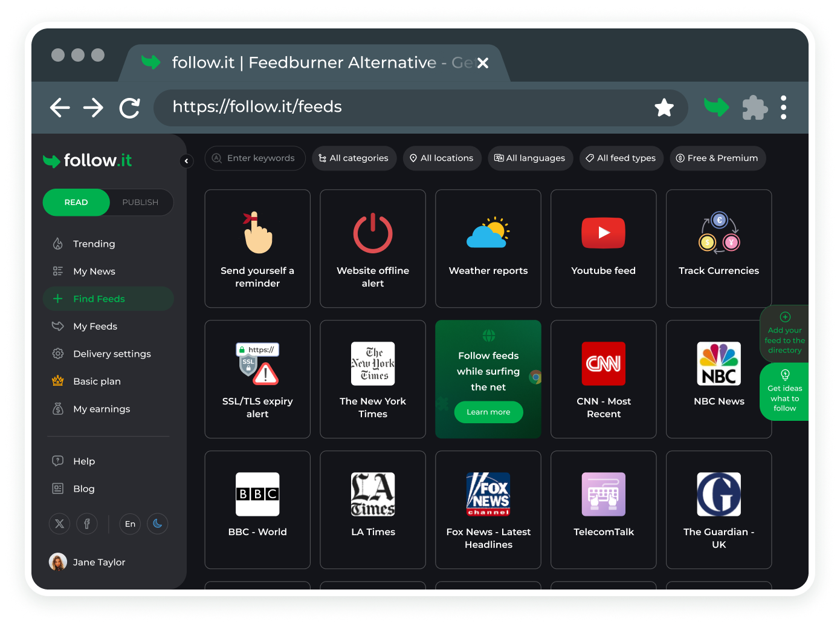Open the En language selector
This screenshot has width=840, height=627.
(x=130, y=524)
